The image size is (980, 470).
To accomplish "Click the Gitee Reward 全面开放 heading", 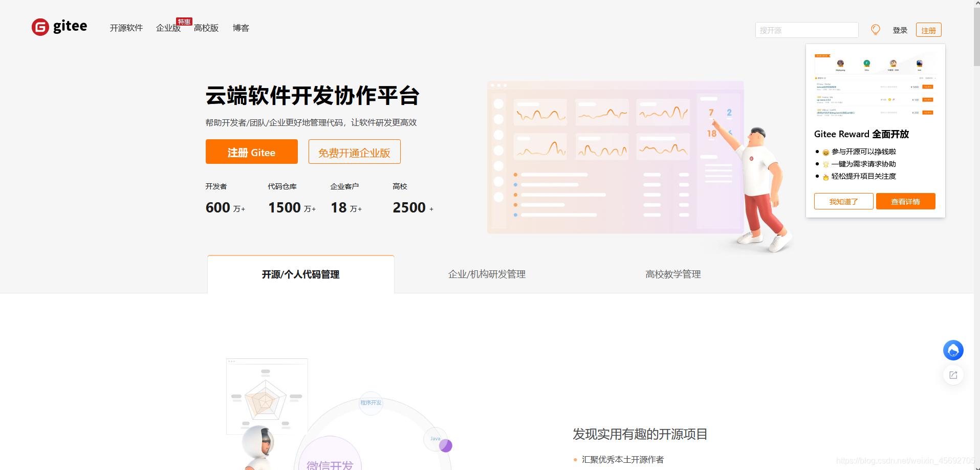I will (861, 134).
